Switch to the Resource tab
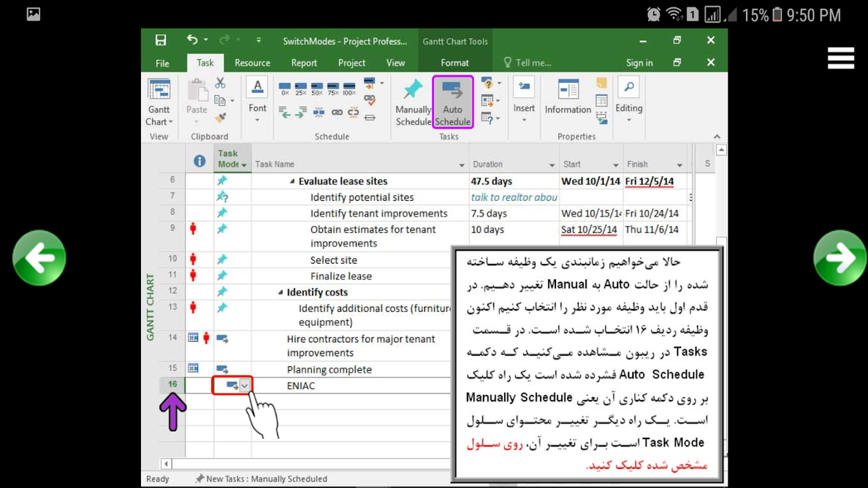 [252, 63]
